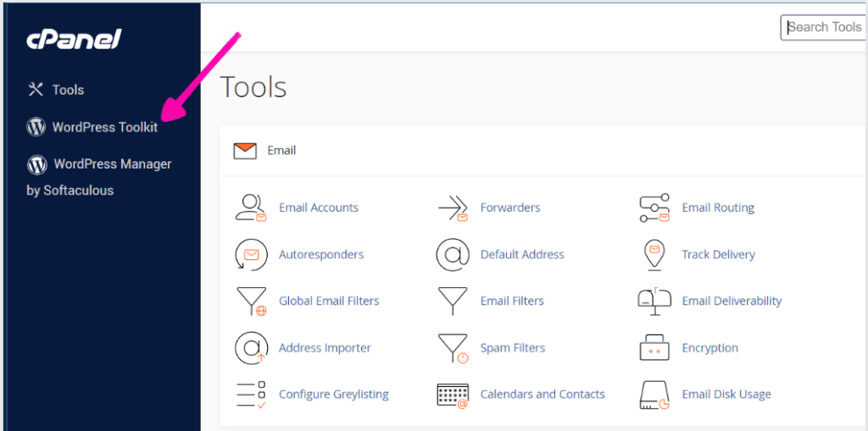The height and width of the screenshot is (431, 868).
Task: Click the WordPress Manager logo icon
Action: [x=36, y=163]
